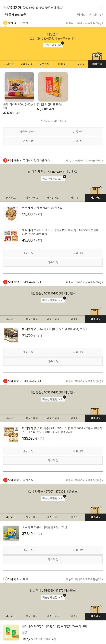Click 실시간 배송안내 button
The width and height of the screenshot is (106, 644).
tap(53, 45)
